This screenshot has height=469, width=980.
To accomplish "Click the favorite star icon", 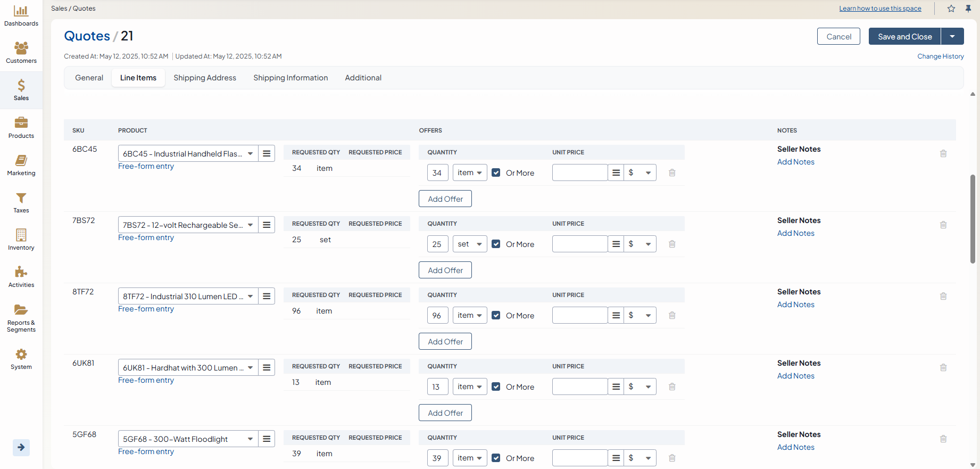I will point(951,9).
